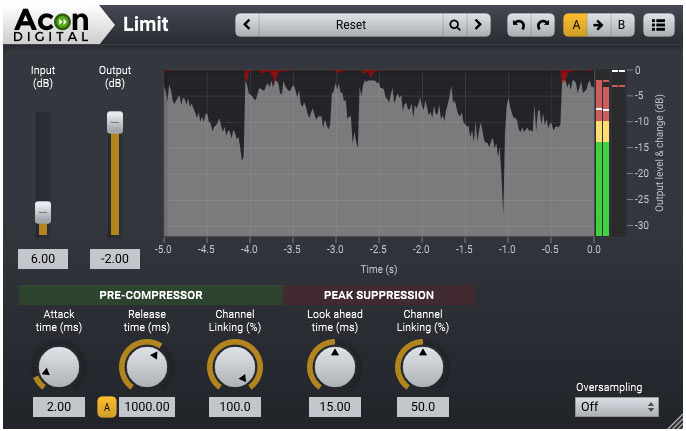Click the output level meter bars
Image resolution: width=686 pixels, height=431 pixels.
pyautogui.click(x=602, y=153)
